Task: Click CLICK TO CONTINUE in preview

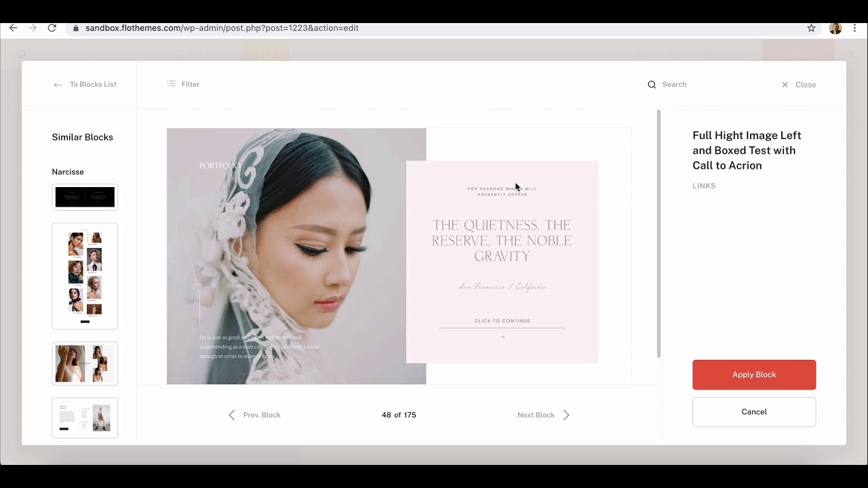Action: pos(502,321)
